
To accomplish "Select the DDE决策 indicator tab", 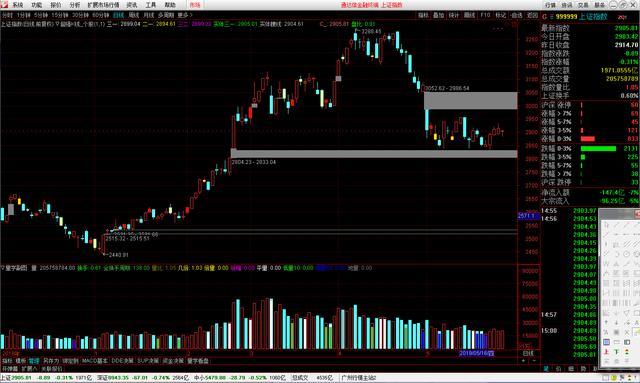I will coord(122,361).
